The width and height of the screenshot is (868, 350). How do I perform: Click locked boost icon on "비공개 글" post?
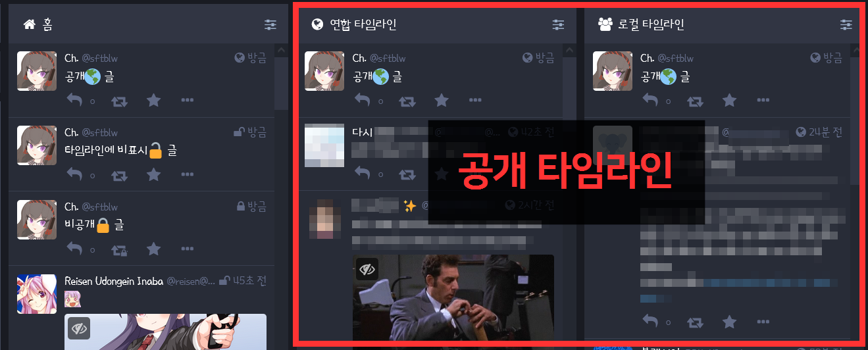[x=120, y=249]
